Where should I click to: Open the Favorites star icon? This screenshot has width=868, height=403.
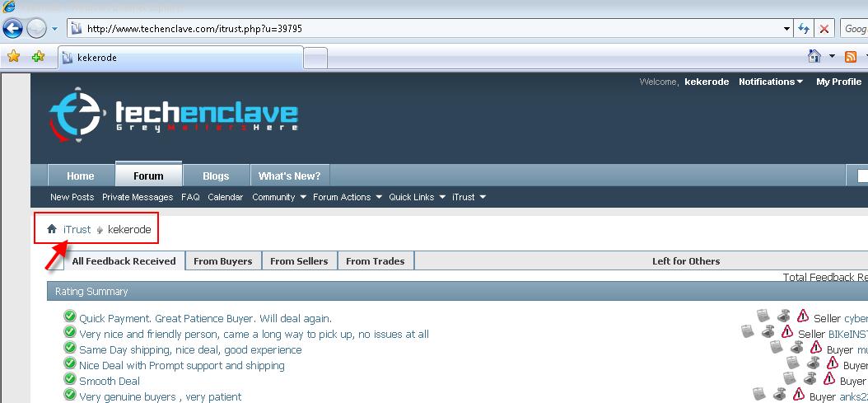pos(14,57)
